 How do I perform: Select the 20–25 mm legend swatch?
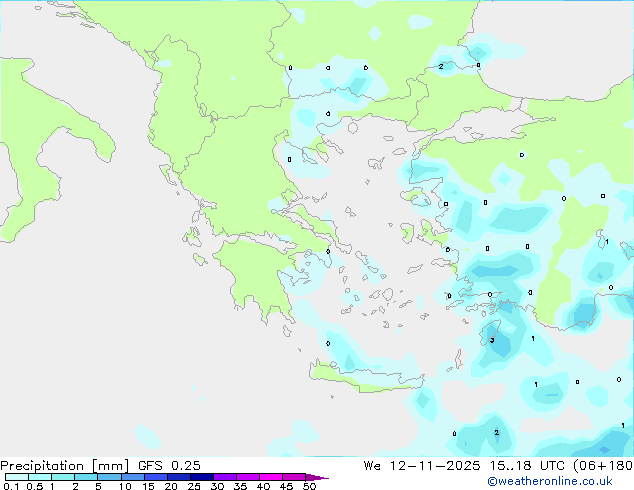(x=178, y=477)
